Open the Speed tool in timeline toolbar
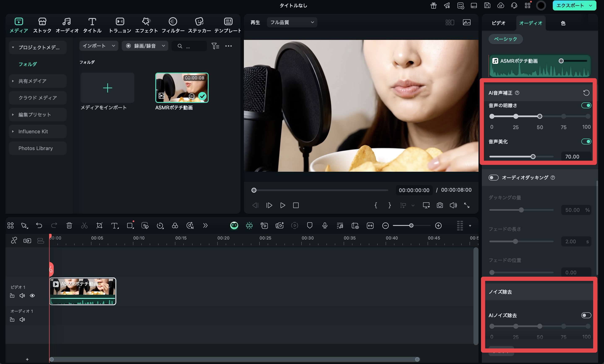This screenshot has width=604, height=364. (160, 225)
